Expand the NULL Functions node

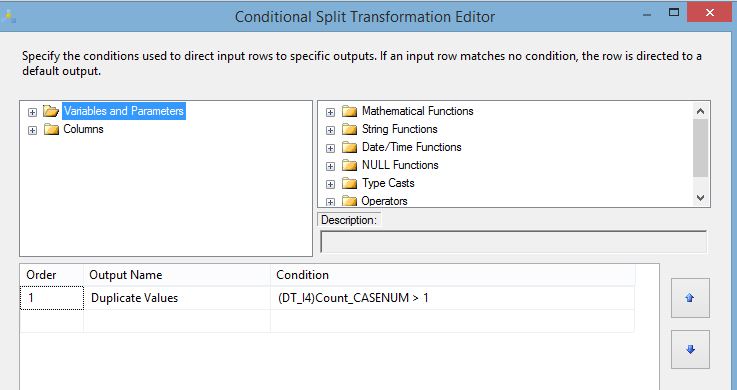tap(330, 166)
